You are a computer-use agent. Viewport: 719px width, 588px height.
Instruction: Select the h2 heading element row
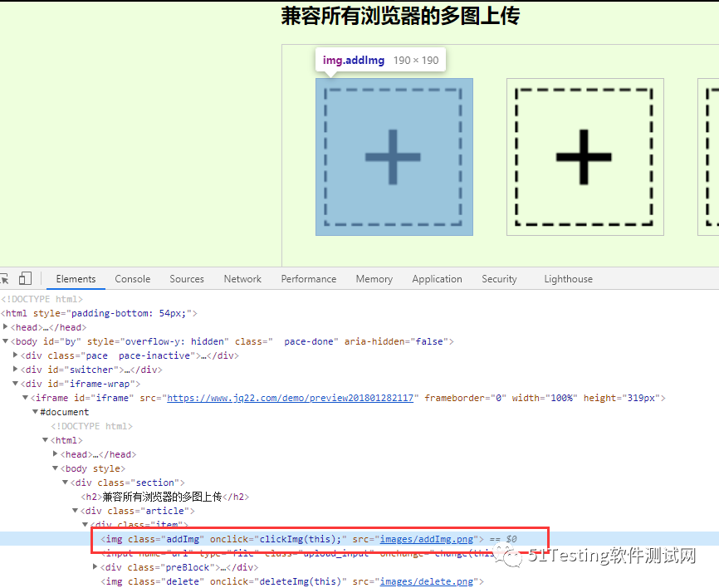(162, 497)
